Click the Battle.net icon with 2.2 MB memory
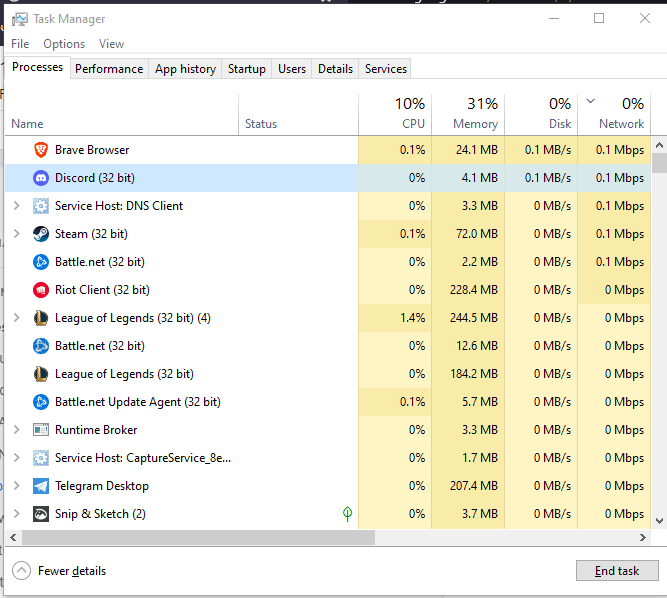The height and width of the screenshot is (598, 667). point(41,262)
